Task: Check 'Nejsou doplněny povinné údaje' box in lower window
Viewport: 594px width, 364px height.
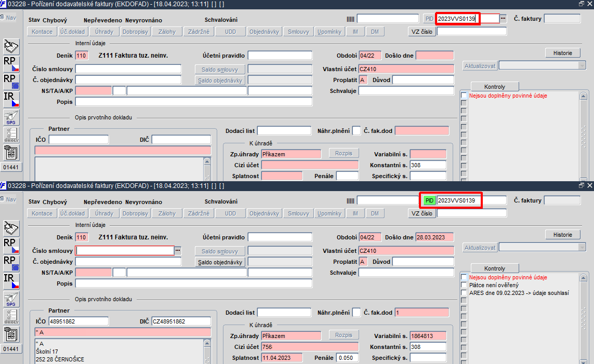Action: point(464,277)
